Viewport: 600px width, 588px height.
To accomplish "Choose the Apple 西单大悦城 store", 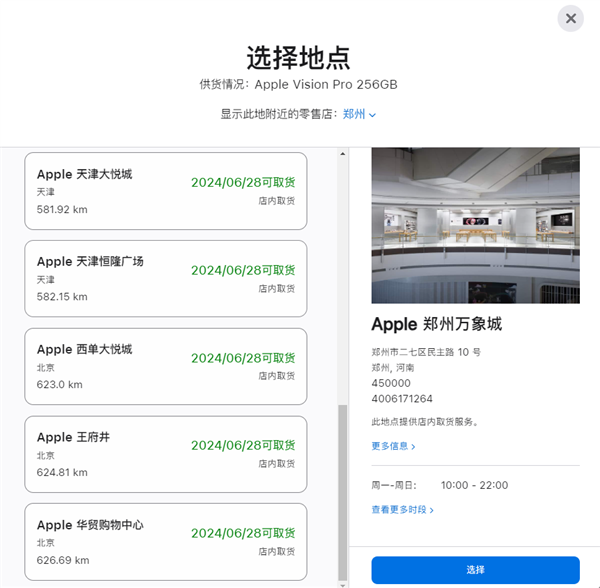I will coord(165,366).
